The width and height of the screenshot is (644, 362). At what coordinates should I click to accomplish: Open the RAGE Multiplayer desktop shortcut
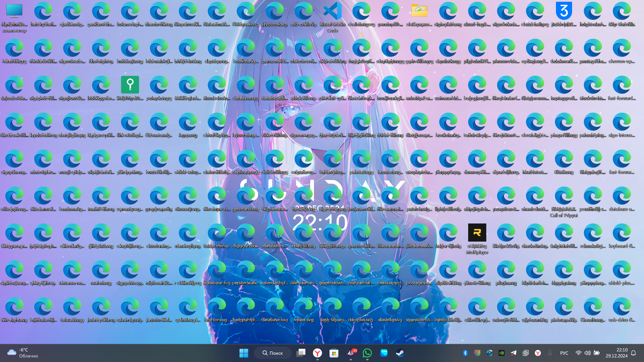point(477,233)
